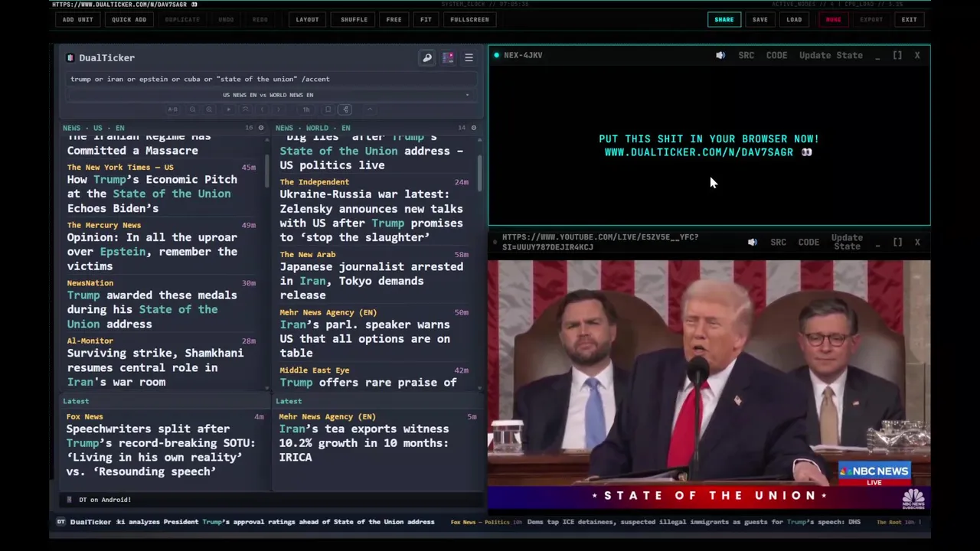Screen dimensions: 980x551
Task: Click the 'DT on Android!' link
Action: (105, 500)
